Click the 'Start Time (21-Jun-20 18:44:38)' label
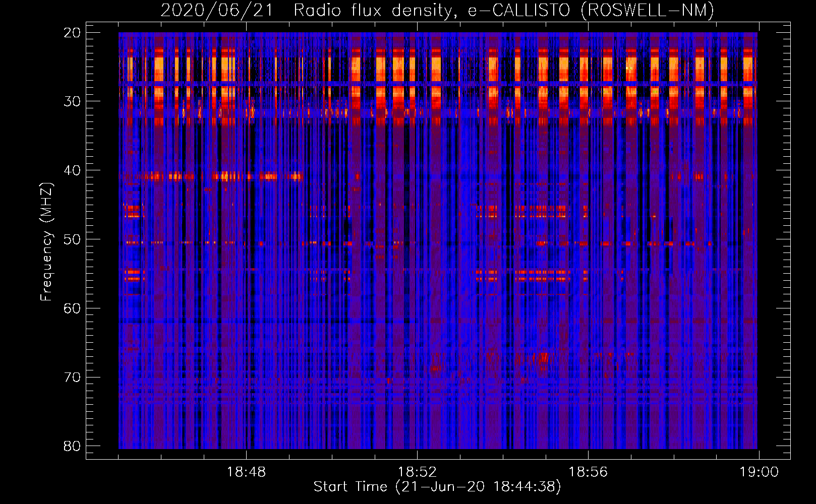 click(x=437, y=487)
